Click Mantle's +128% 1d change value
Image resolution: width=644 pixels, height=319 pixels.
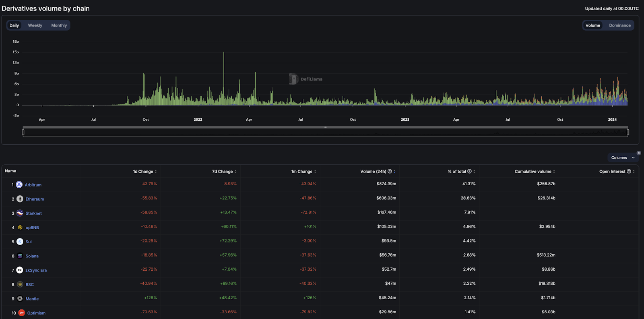tap(151, 298)
